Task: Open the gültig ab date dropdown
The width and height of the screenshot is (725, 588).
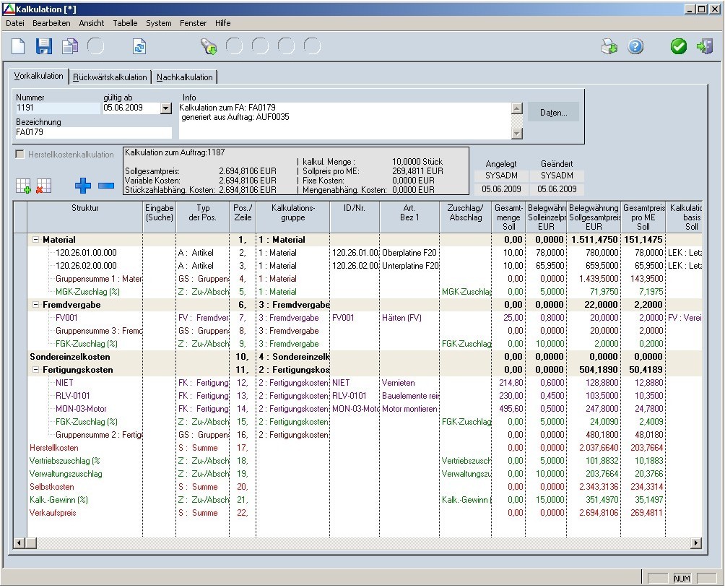Action: [x=166, y=108]
